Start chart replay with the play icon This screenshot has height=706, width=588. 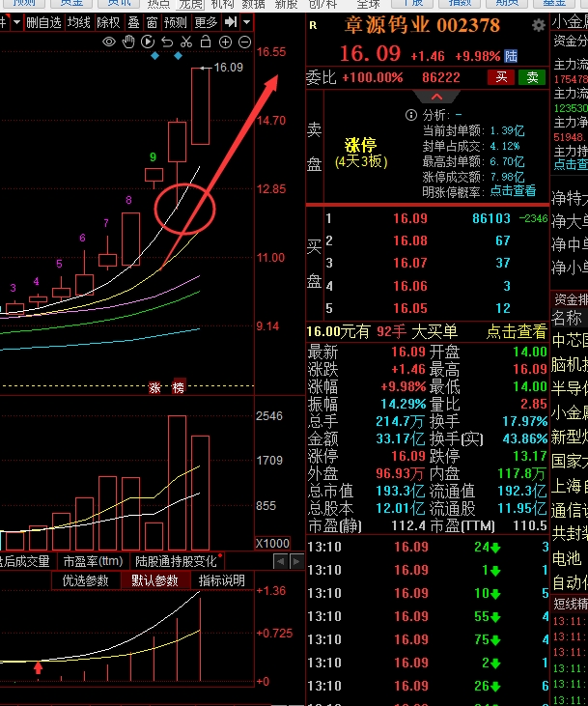(x=148, y=42)
